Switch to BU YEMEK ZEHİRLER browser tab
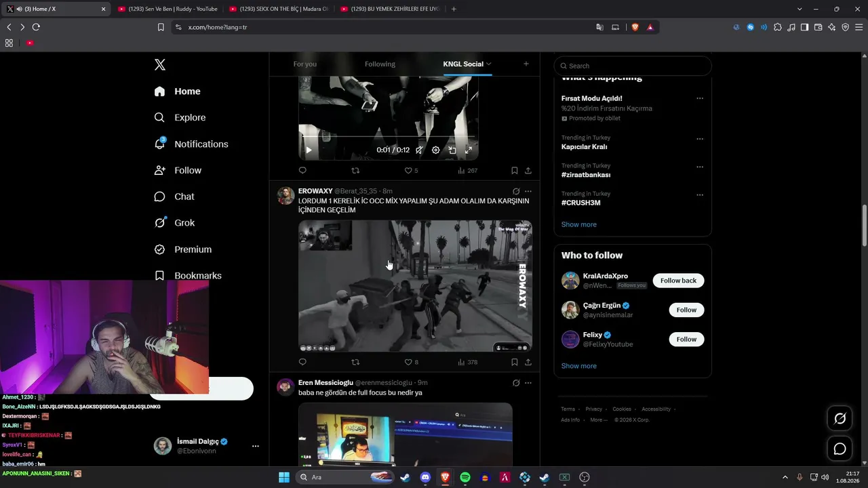Image resolution: width=868 pixels, height=488 pixels. 390,9
